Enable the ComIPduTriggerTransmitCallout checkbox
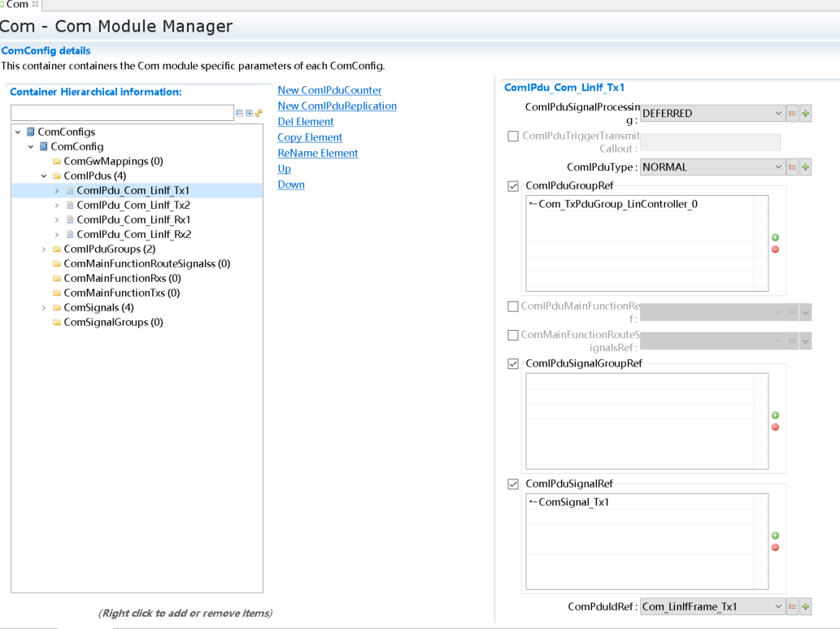840x629 pixels. pos(513,137)
